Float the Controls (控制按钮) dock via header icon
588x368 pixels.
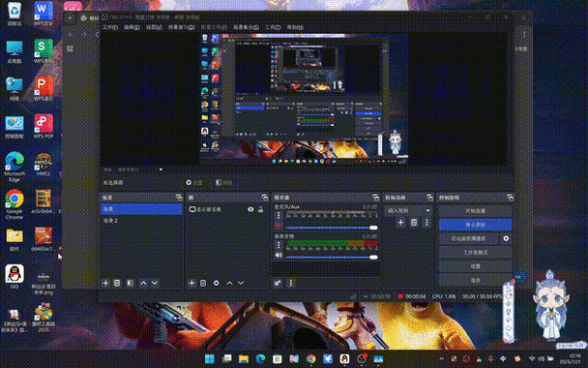point(510,198)
